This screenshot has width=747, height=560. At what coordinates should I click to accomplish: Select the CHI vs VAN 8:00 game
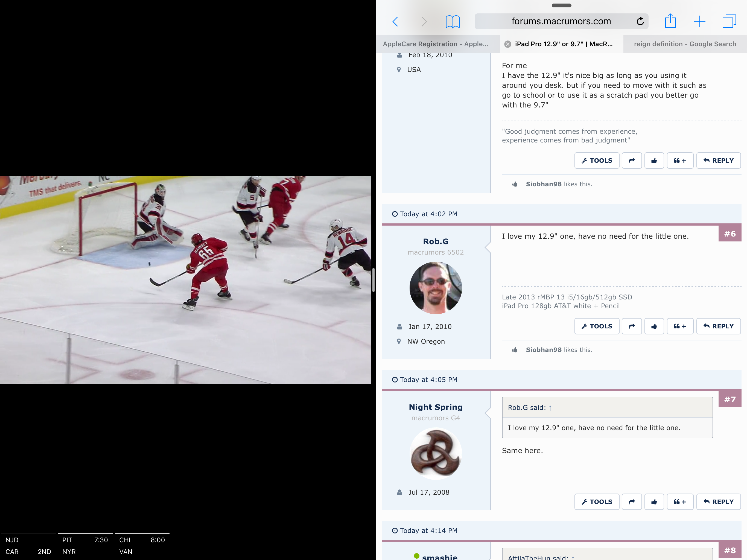[x=142, y=546]
